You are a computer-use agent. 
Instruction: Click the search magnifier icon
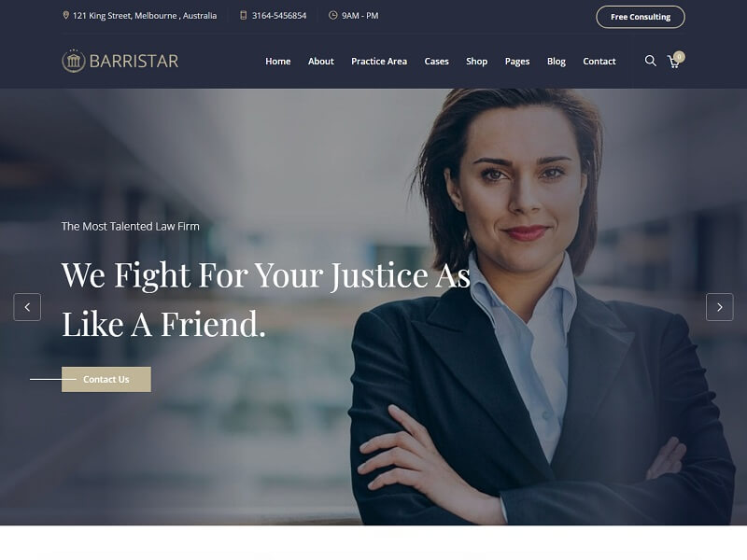pyautogui.click(x=650, y=61)
